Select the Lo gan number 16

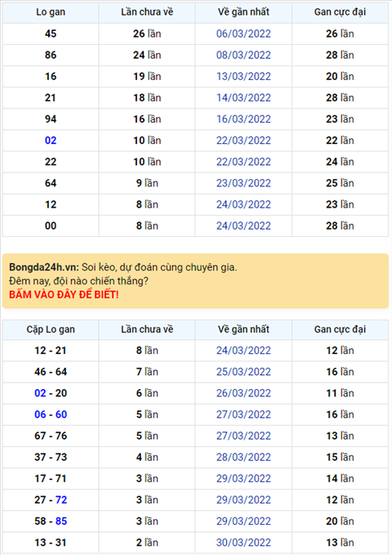coord(51,76)
